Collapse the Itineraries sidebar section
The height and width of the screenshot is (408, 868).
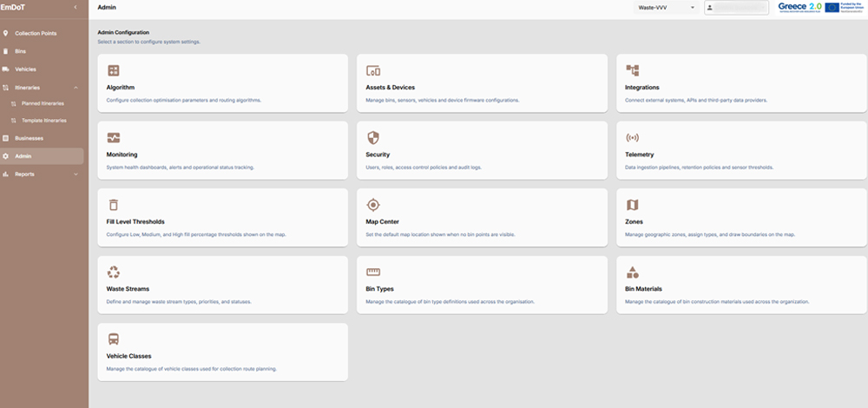click(76, 88)
